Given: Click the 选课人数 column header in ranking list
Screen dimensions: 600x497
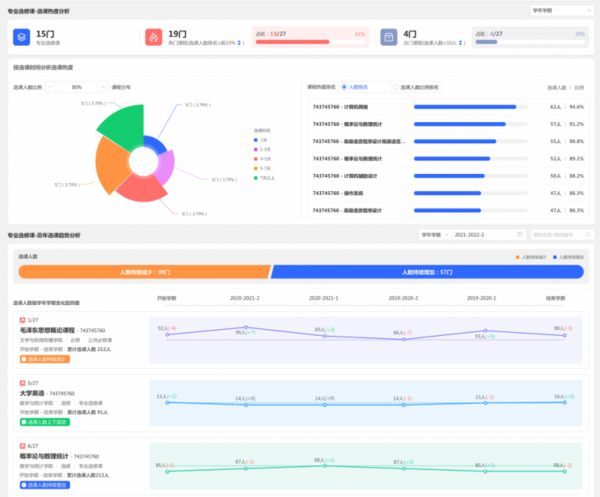Looking at the screenshot, I should [x=556, y=88].
